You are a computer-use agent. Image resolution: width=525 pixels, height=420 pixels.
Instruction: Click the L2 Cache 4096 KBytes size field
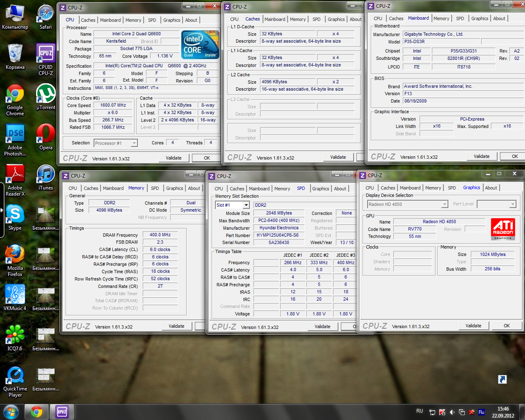[x=289, y=82]
